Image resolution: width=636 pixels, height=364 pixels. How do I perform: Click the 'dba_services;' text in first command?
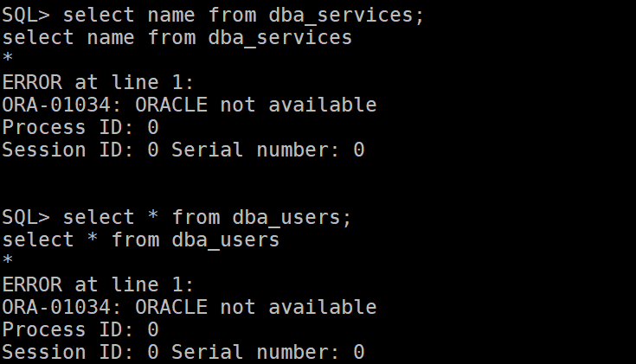click(346, 16)
